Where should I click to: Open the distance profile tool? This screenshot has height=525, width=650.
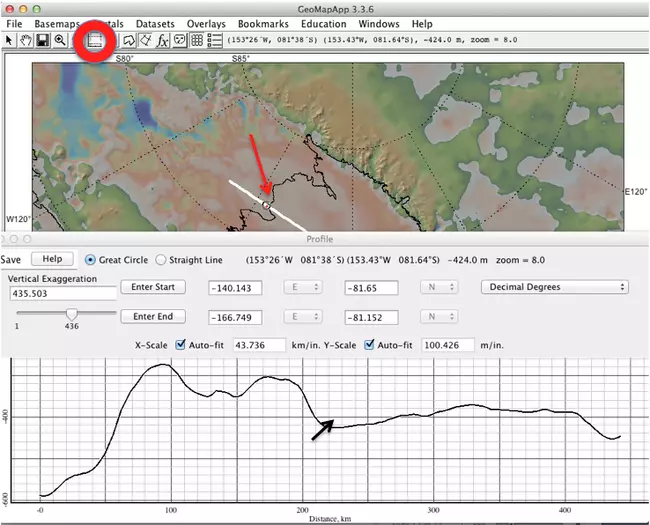(95, 41)
